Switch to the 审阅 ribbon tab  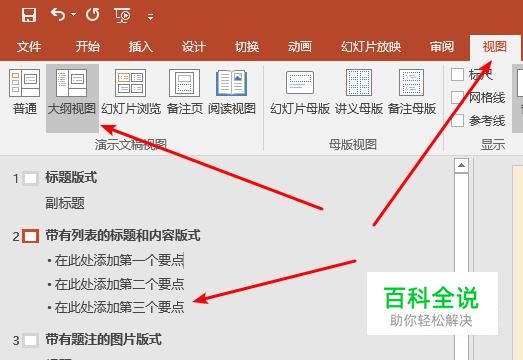tap(442, 46)
